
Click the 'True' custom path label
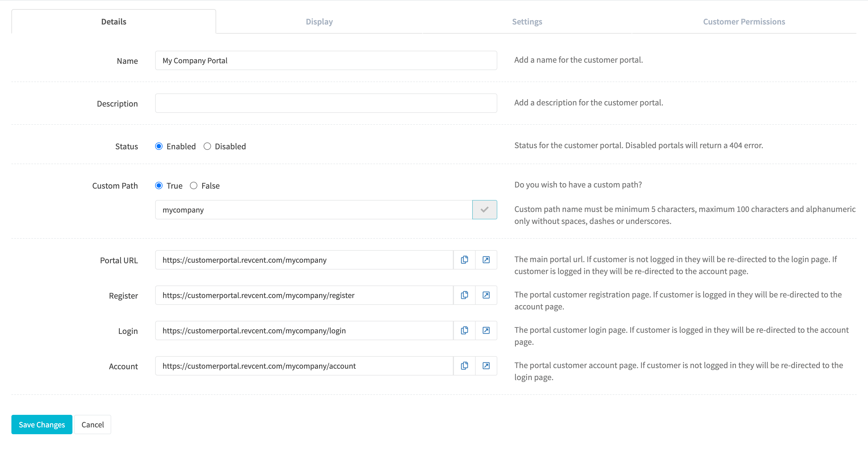(x=175, y=185)
